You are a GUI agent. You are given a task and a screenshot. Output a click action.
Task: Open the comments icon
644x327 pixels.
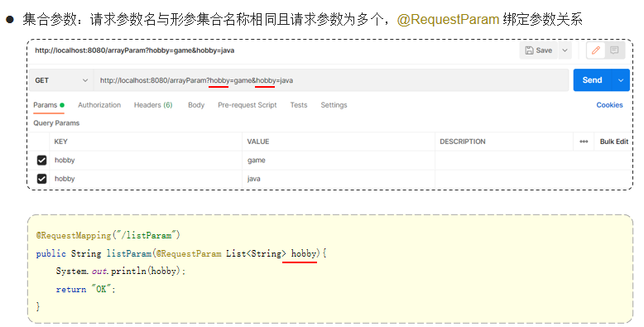[614, 50]
